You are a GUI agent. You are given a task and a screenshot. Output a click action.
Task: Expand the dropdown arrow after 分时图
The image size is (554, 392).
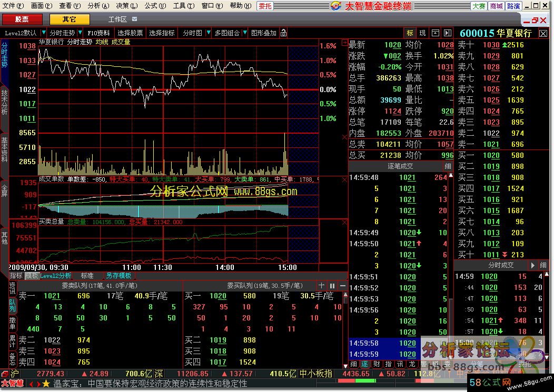pyautogui.click(x=209, y=33)
